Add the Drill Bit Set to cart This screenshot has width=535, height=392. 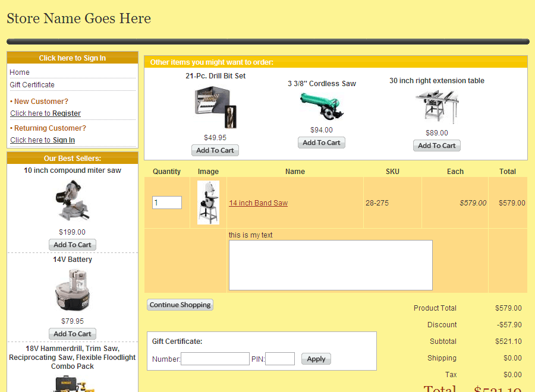pos(215,150)
